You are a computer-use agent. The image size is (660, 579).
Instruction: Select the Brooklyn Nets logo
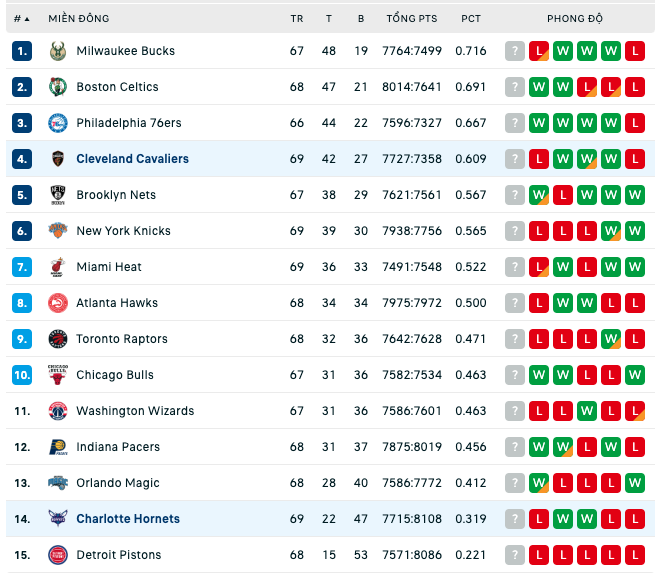(x=58, y=195)
